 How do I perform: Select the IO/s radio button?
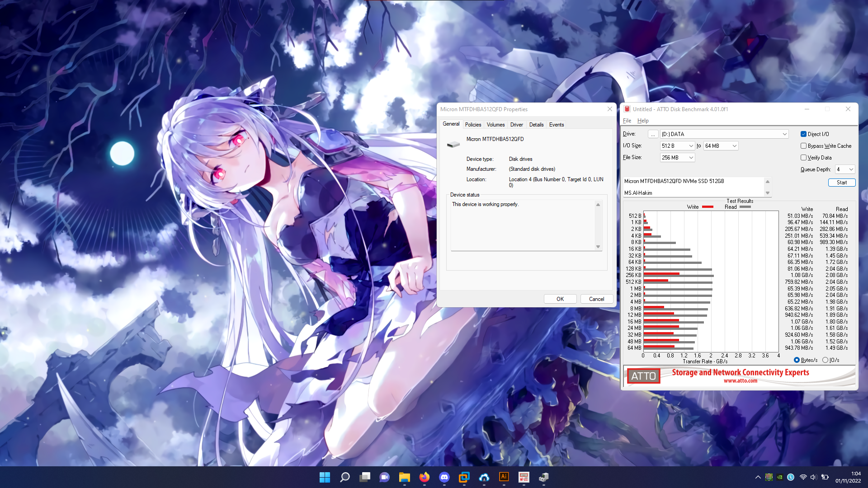point(825,360)
